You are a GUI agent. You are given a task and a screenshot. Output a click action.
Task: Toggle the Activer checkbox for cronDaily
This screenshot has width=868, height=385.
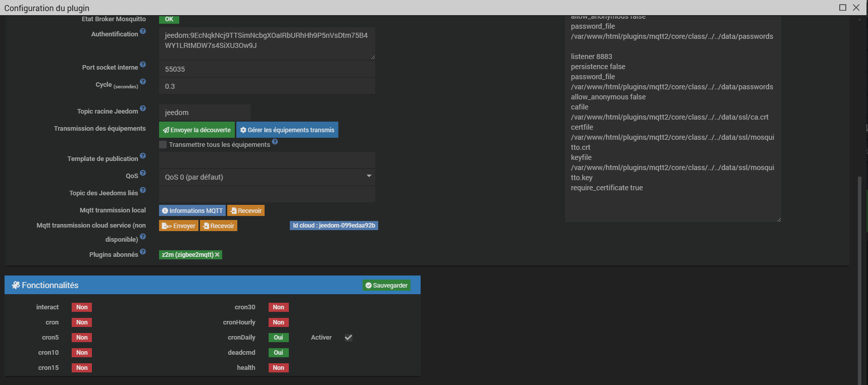(x=348, y=338)
